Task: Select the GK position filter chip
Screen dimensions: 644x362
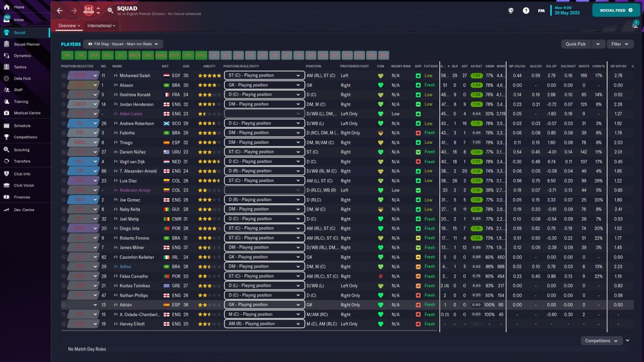Action: (x=67, y=55)
